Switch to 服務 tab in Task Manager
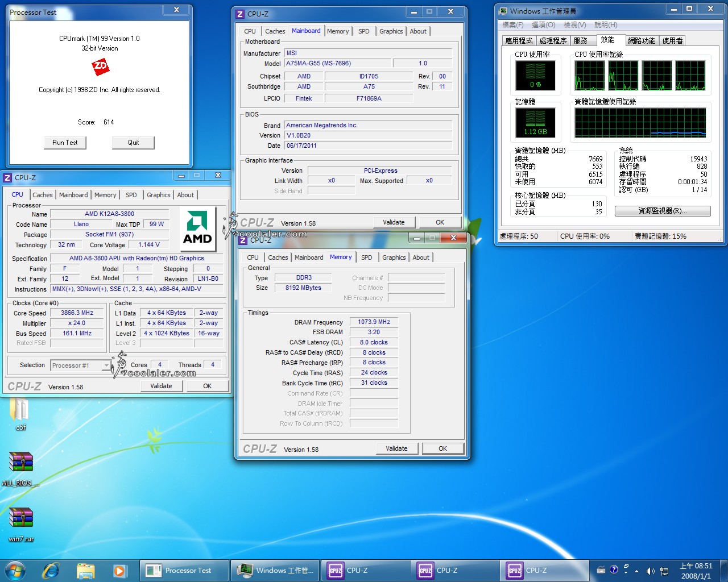Screen dimensions: 728x582 pos(581,41)
